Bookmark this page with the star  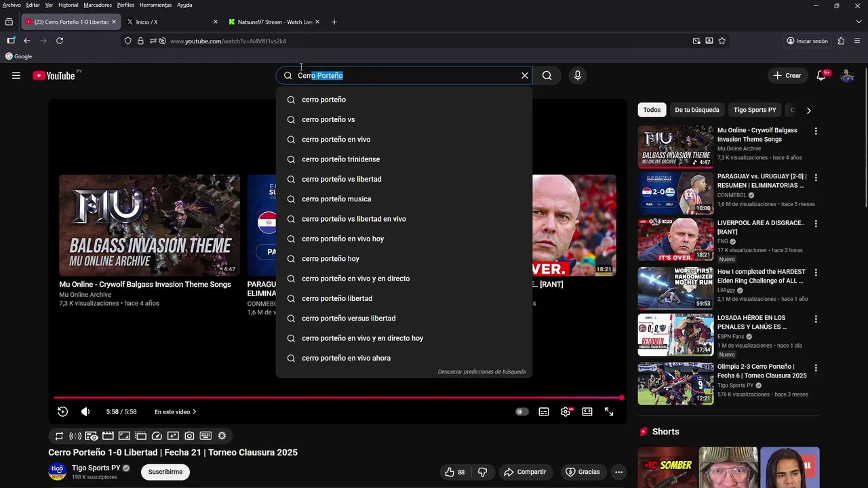coord(722,41)
